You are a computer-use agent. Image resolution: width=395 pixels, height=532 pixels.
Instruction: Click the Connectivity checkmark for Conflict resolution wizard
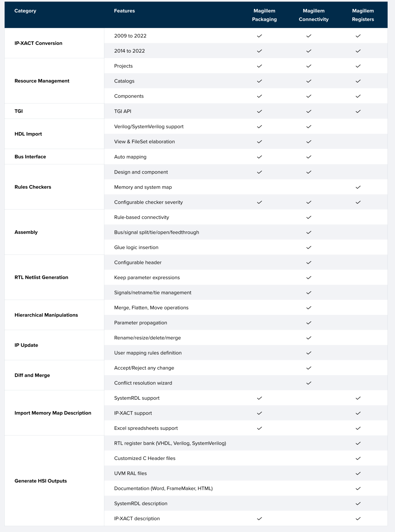pyautogui.click(x=309, y=383)
